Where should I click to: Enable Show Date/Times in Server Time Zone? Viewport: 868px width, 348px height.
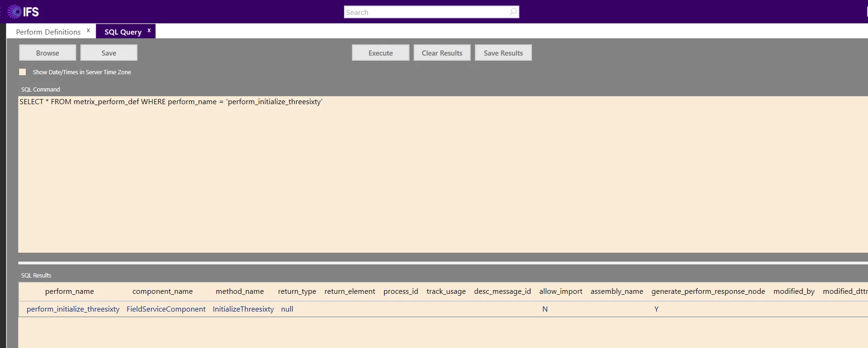22,72
